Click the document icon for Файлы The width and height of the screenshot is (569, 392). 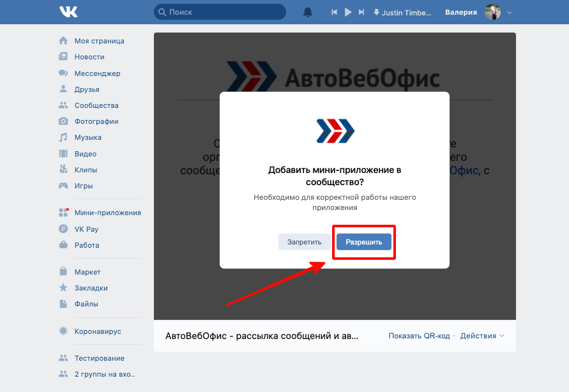(x=63, y=303)
